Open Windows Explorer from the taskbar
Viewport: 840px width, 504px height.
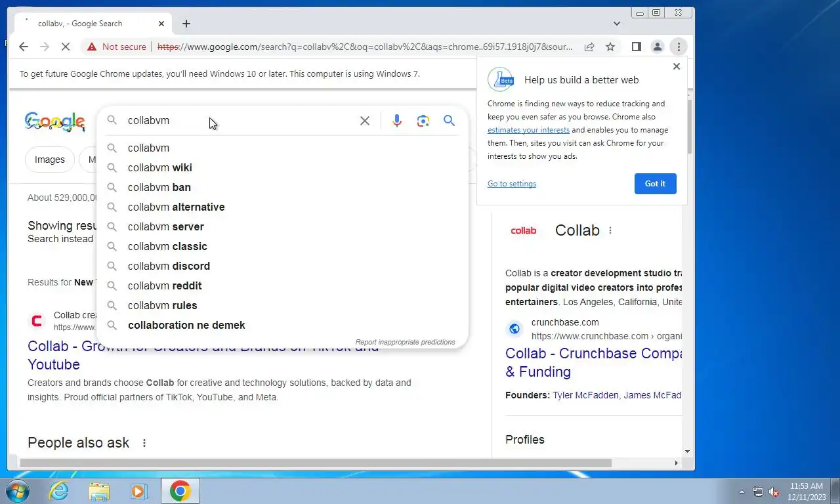(x=99, y=491)
